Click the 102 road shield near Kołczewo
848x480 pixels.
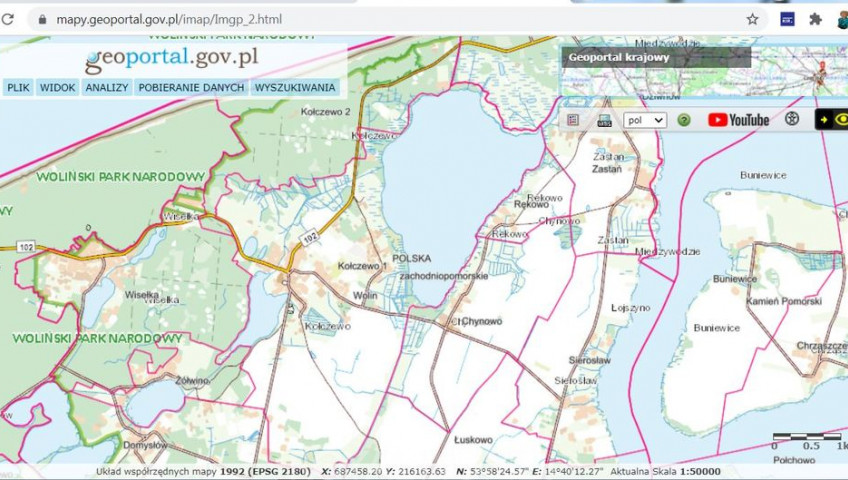click(x=310, y=237)
